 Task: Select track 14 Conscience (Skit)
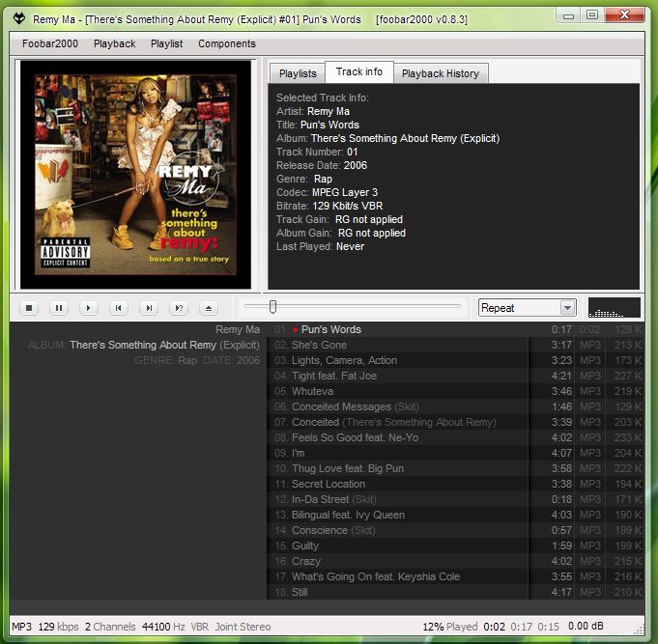[x=456, y=530]
